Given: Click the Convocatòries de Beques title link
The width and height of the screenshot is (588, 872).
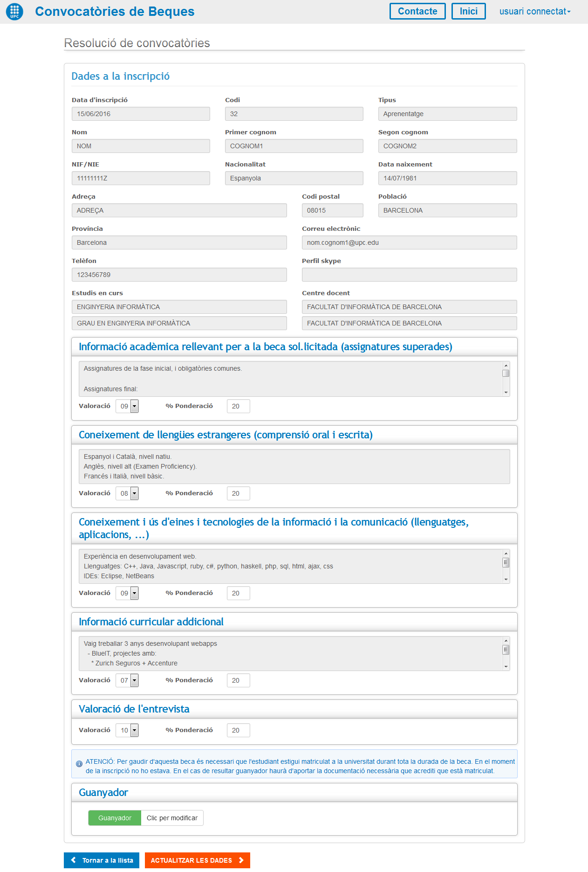Looking at the screenshot, I should [x=115, y=12].
